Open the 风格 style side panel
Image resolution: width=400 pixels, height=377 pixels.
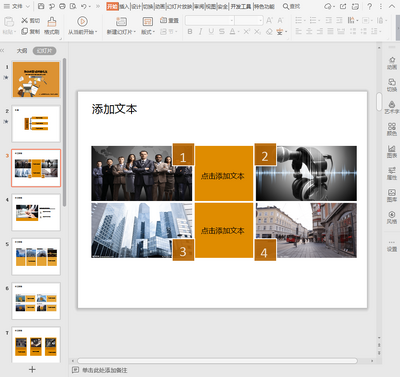[x=392, y=217]
